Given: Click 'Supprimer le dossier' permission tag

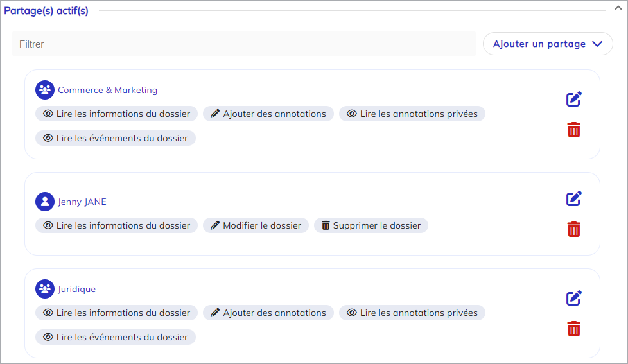Looking at the screenshot, I should click(371, 225).
